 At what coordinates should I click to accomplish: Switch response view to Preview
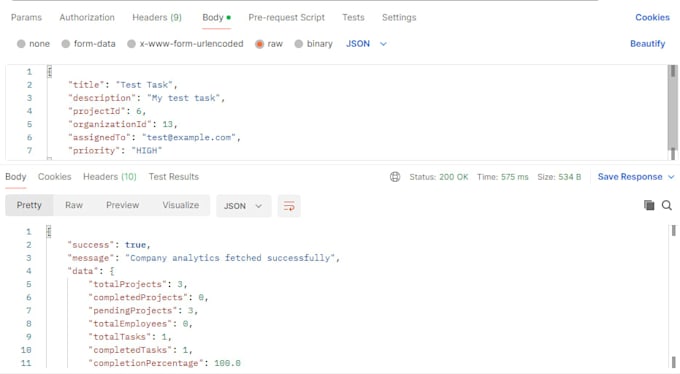[x=122, y=205]
